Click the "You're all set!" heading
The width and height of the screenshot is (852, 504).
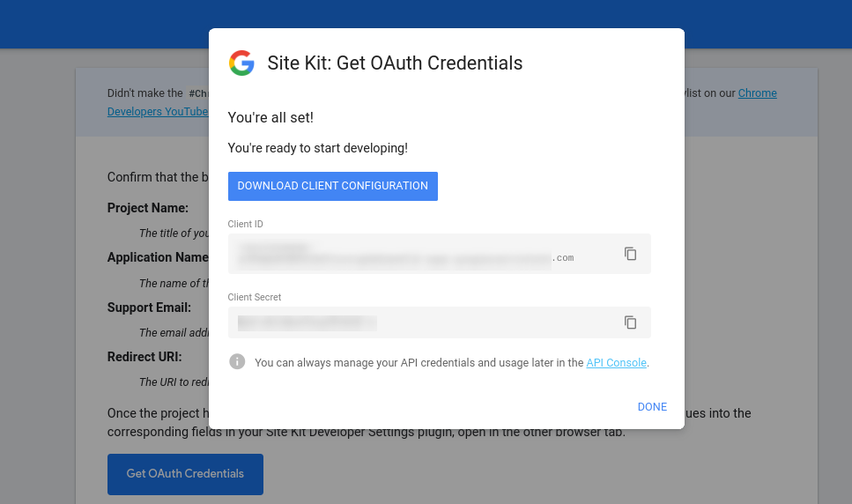270,117
